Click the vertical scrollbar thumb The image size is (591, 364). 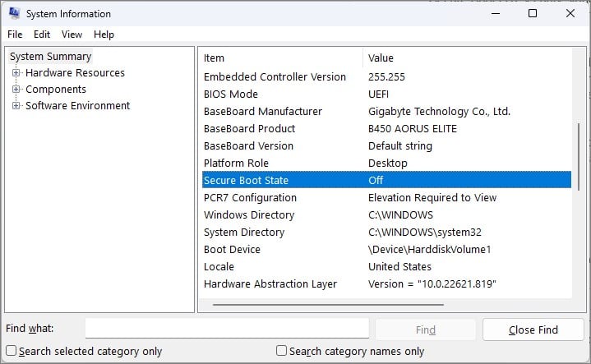coord(579,156)
